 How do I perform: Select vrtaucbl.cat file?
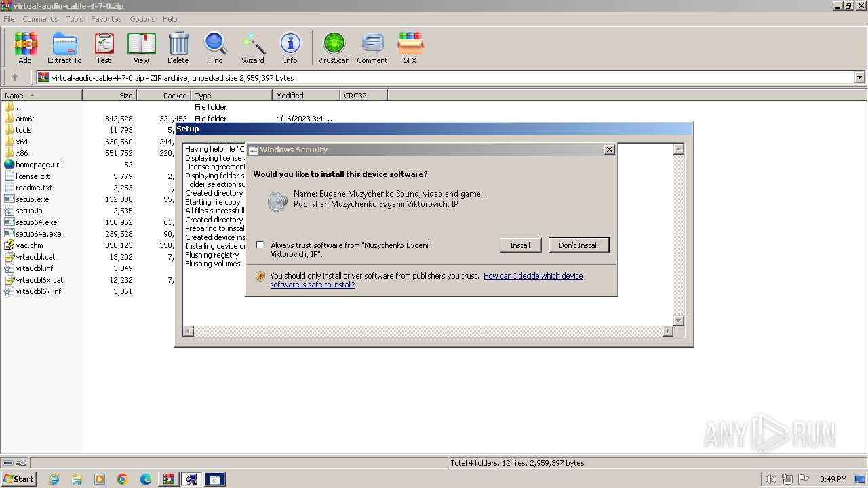(x=35, y=257)
